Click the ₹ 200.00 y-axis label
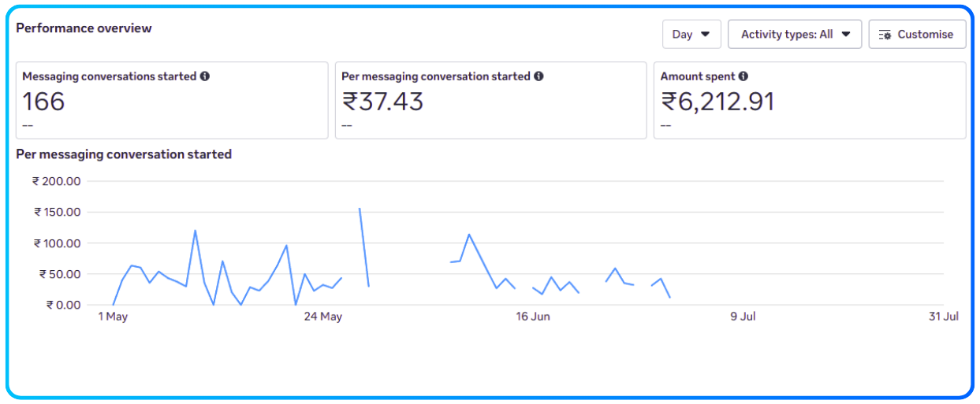 click(57, 181)
